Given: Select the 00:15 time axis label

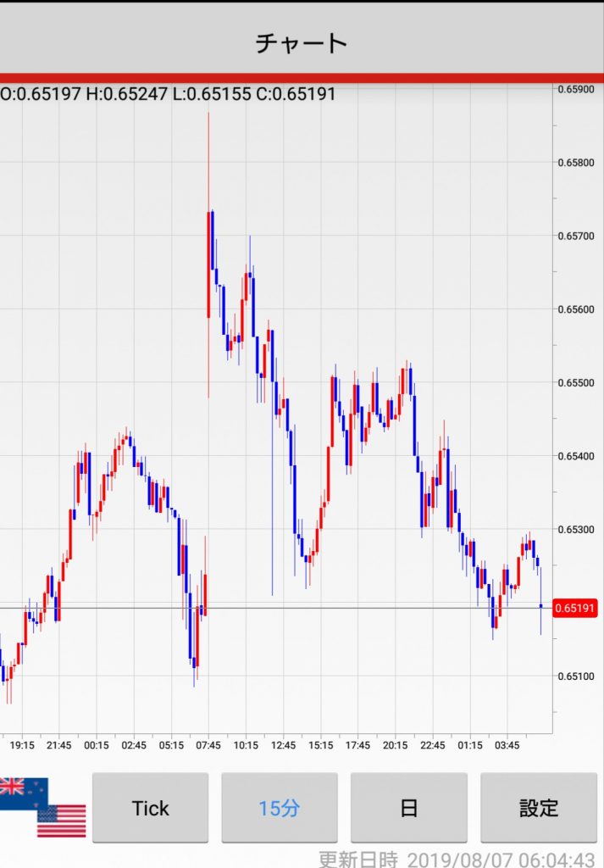Looking at the screenshot, I should (97, 745).
